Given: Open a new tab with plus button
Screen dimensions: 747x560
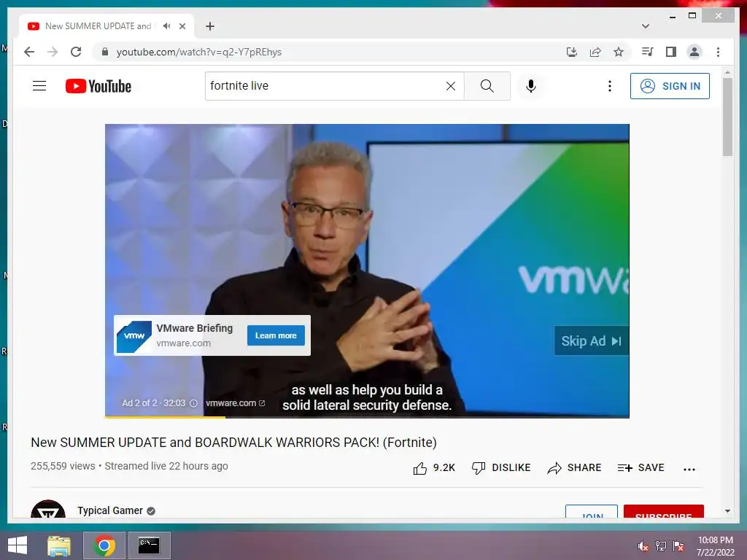Looking at the screenshot, I should coord(210,26).
